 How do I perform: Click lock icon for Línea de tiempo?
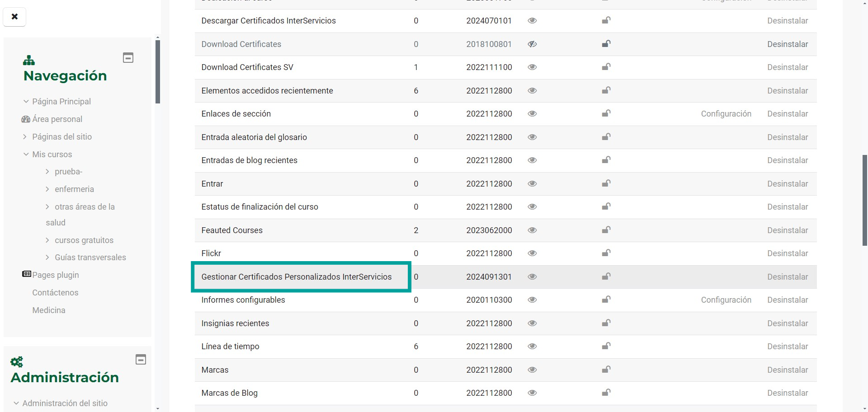pos(606,346)
